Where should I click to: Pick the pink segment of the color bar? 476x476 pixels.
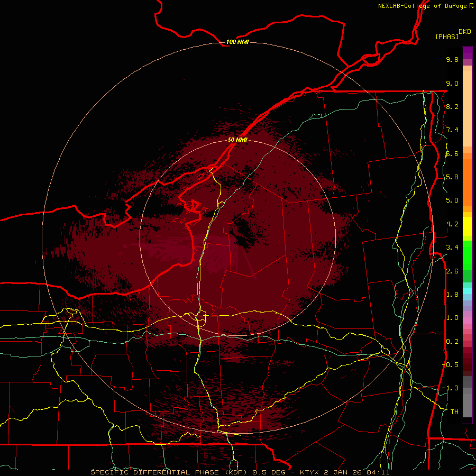point(467,321)
